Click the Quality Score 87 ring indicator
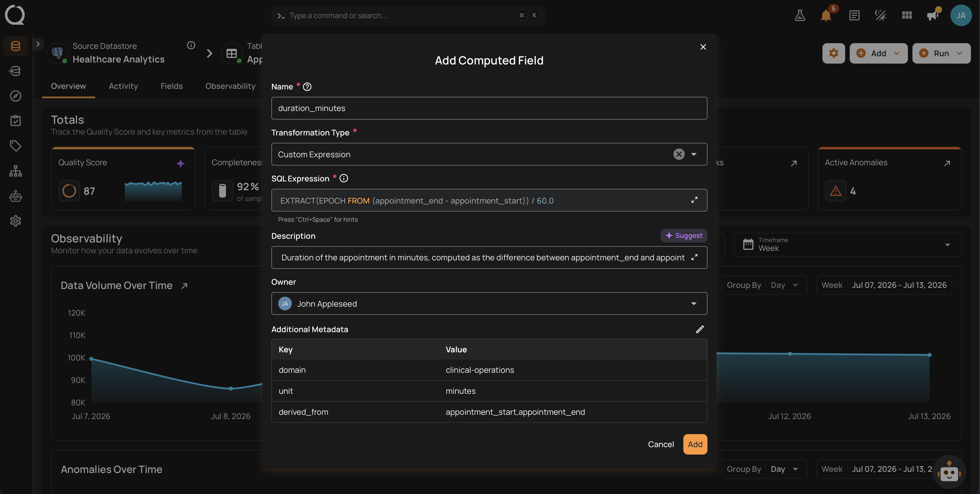 [69, 191]
